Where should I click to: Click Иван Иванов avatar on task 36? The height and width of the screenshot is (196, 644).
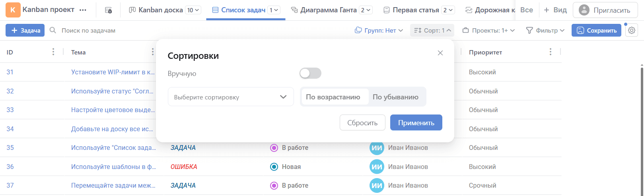pos(376,167)
